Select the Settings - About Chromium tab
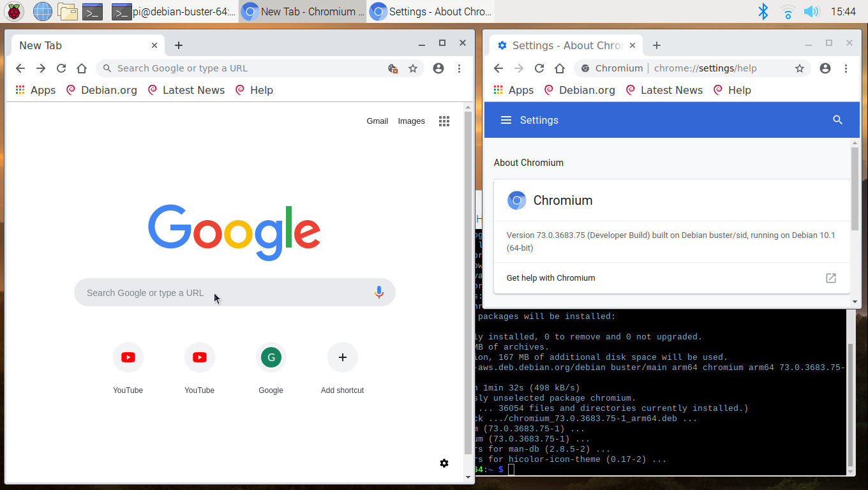868x490 pixels. tap(566, 45)
